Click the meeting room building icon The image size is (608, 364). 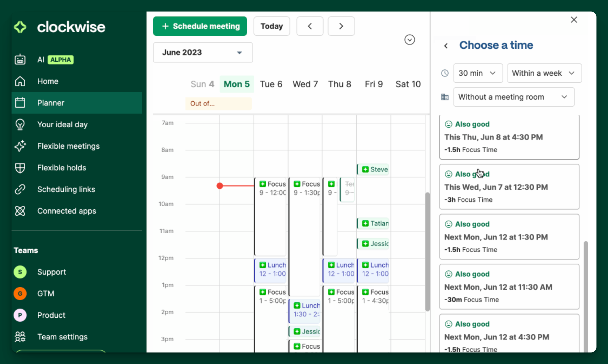pyautogui.click(x=445, y=97)
